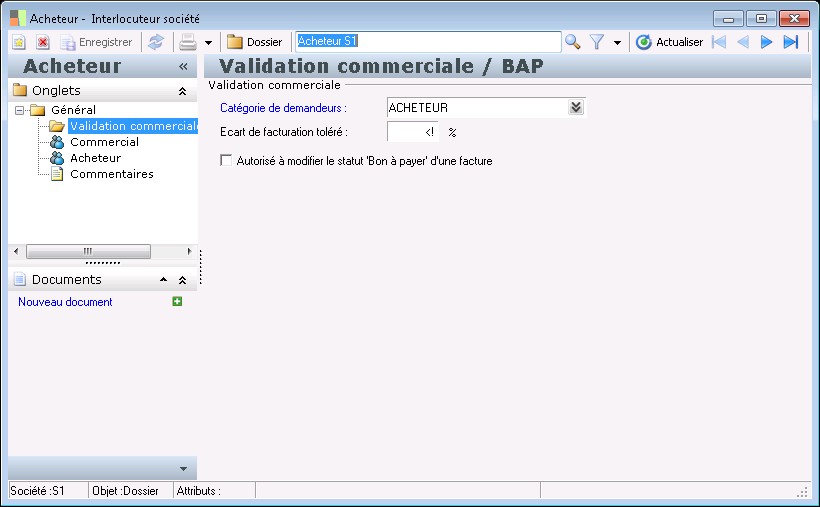820x507 pixels.
Task: Click the Nouveau document link
Action: point(65,302)
